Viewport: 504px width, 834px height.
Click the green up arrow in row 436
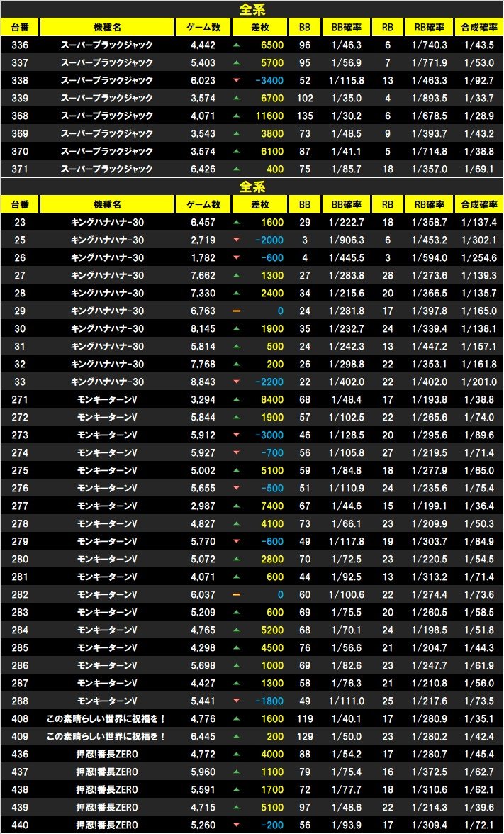pos(237,755)
